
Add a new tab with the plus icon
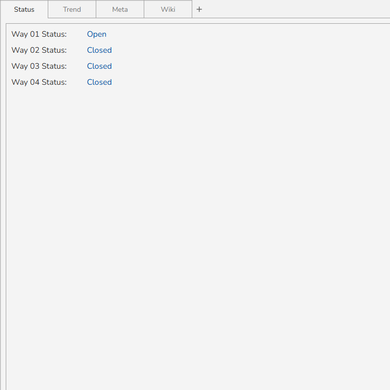coord(199,9)
